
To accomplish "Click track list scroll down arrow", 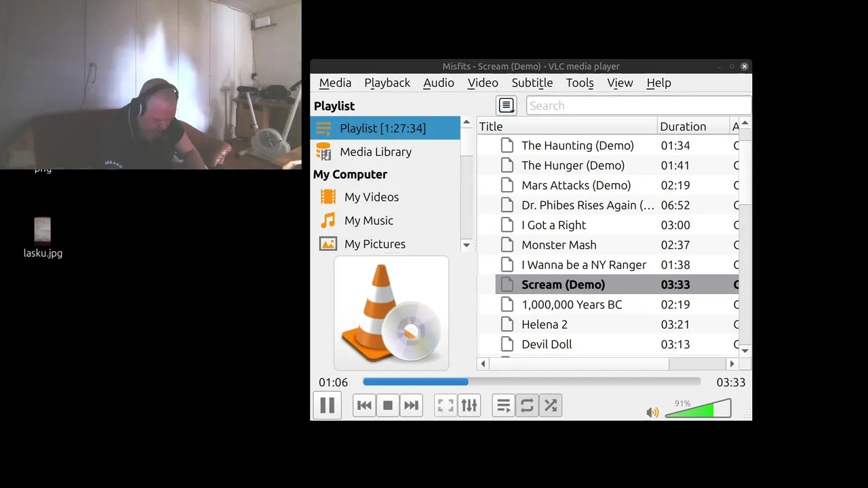I will [x=745, y=350].
